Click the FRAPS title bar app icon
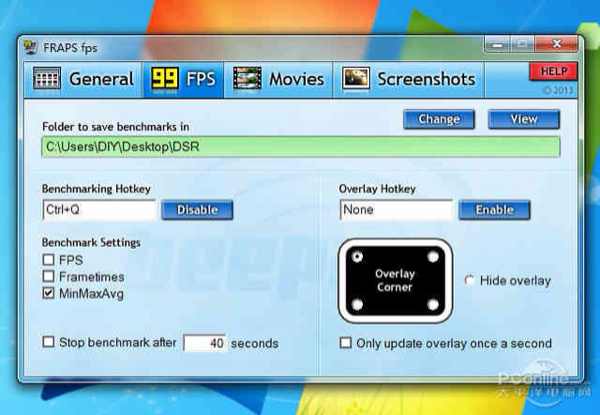The height and width of the screenshot is (415, 600). coord(31,47)
